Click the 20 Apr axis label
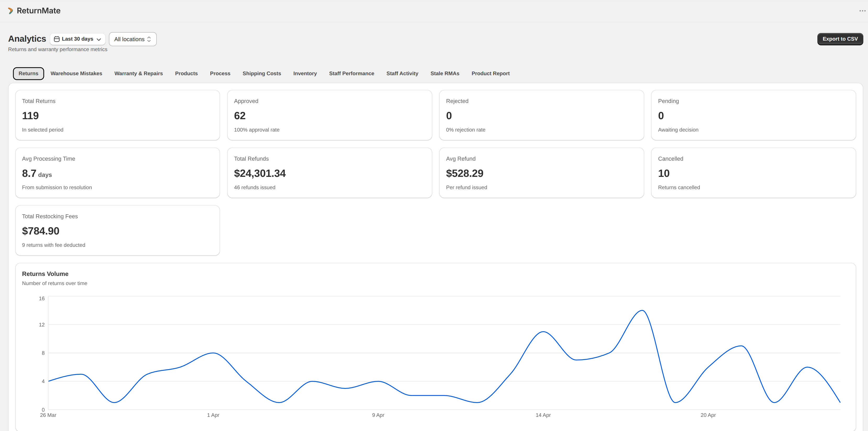This screenshot has height=431, width=868. point(708,415)
